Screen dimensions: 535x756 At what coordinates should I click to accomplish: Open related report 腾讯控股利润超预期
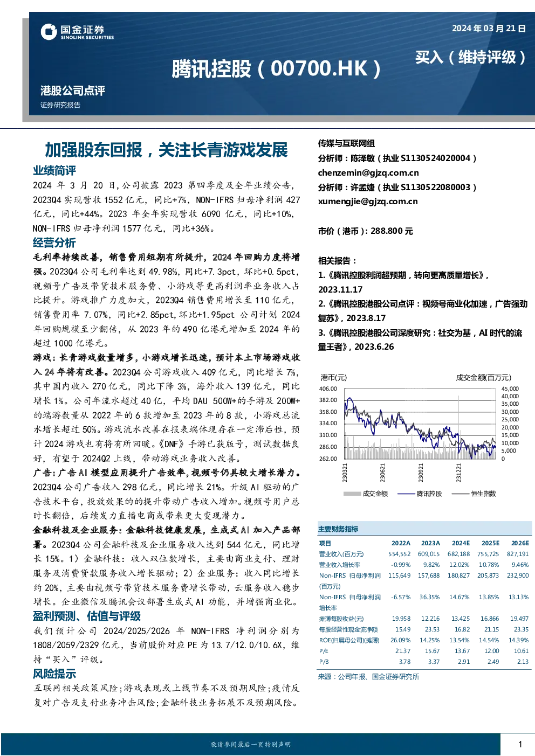click(403, 282)
